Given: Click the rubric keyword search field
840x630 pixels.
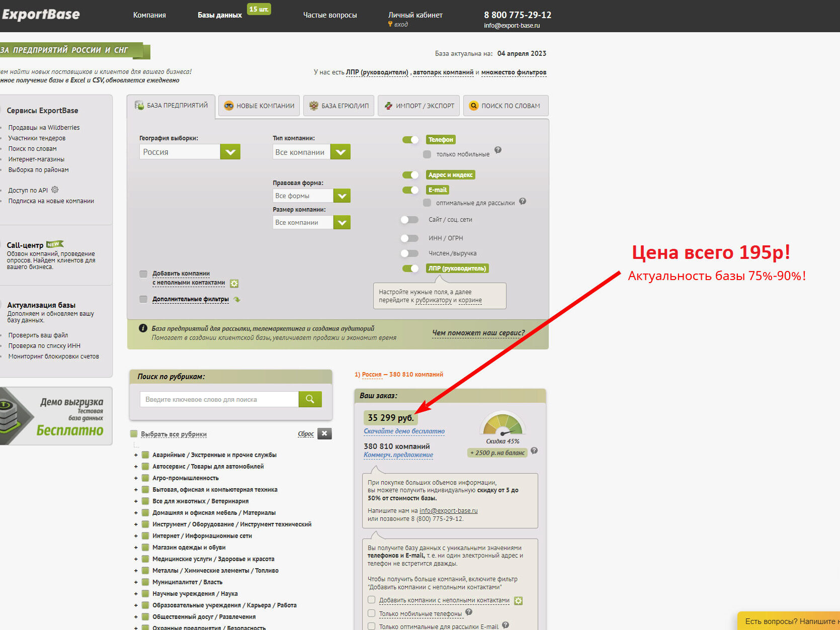Looking at the screenshot, I should point(219,399).
